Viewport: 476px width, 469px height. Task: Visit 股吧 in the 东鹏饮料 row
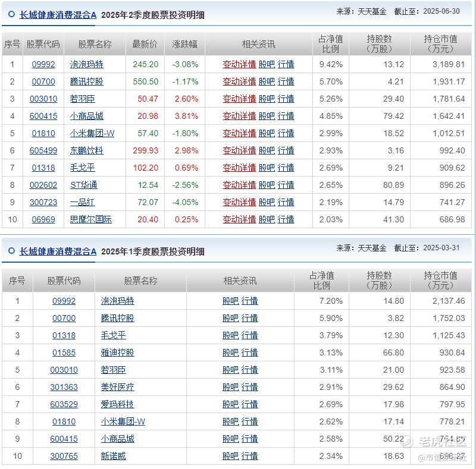pos(267,150)
